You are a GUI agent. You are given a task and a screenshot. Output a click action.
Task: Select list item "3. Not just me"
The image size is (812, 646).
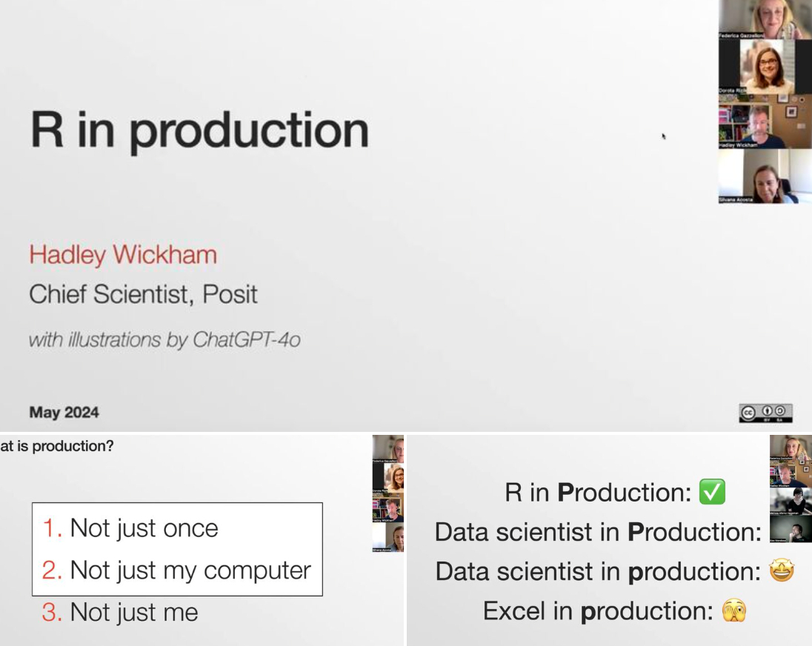coord(120,613)
